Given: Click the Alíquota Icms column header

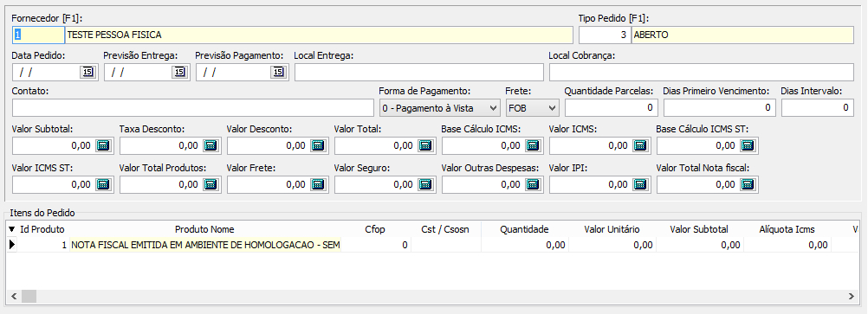Looking at the screenshot, I should 787,229.
